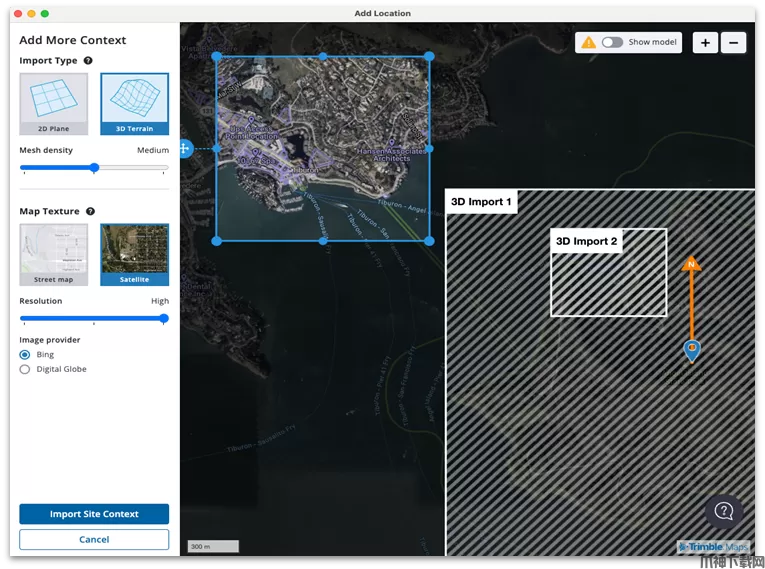
Task: Click the Map Texture help icon
Action: coord(90,212)
